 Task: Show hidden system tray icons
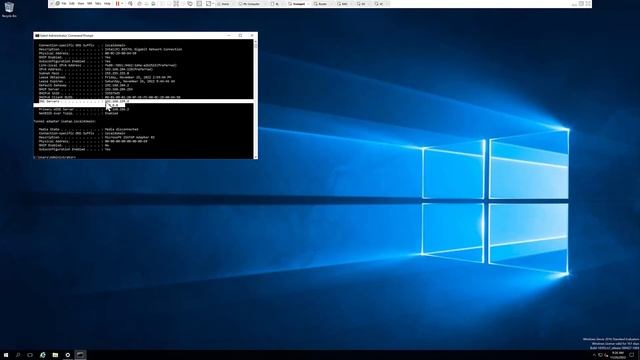tap(594, 355)
